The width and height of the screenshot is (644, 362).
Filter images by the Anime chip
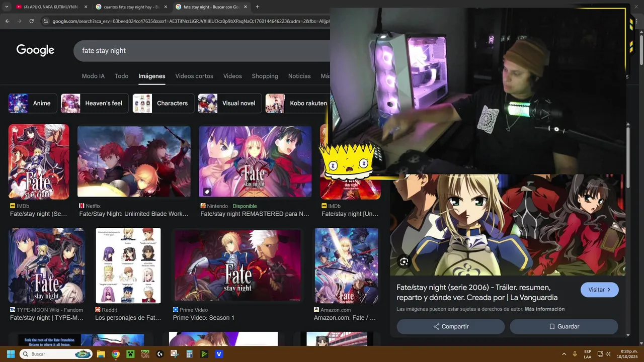point(33,103)
